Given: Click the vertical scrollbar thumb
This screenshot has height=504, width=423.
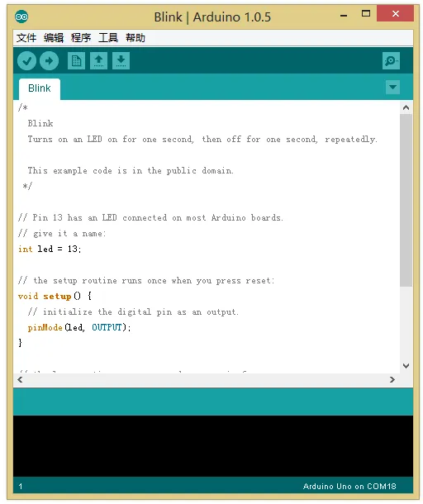Looking at the screenshot, I should pos(406,200).
